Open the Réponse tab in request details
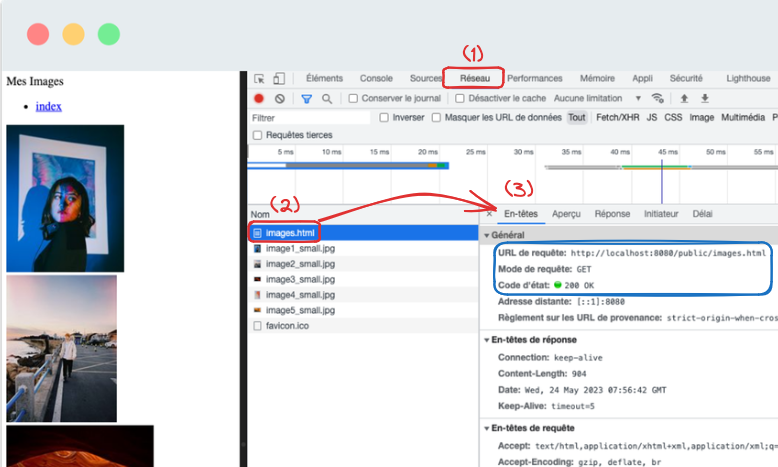 pyautogui.click(x=612, y=214)
